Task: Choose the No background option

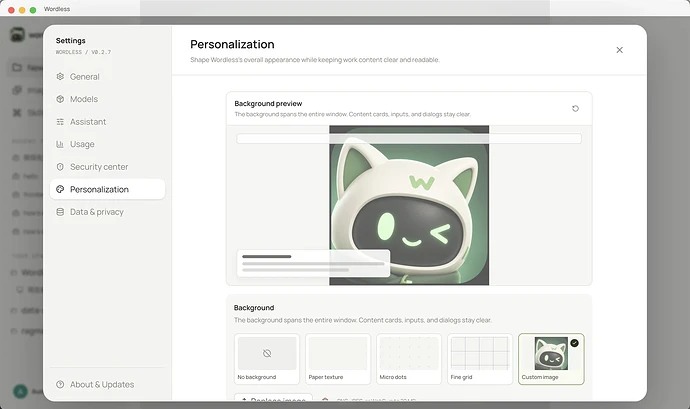Action: point(267,359)
